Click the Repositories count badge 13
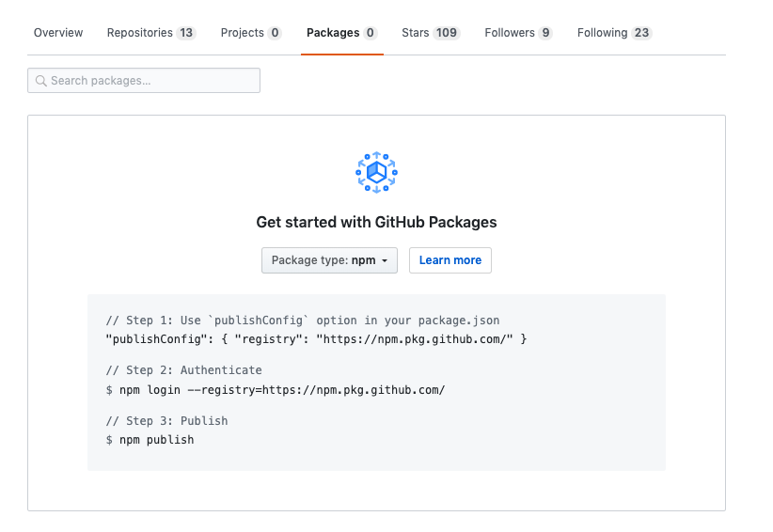773x532 pixels. (x=186, y=33)
